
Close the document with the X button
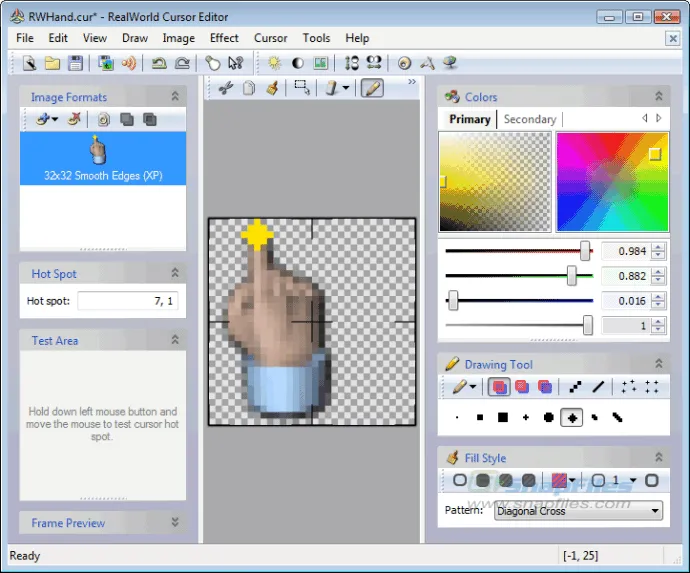tap(673, 39)
